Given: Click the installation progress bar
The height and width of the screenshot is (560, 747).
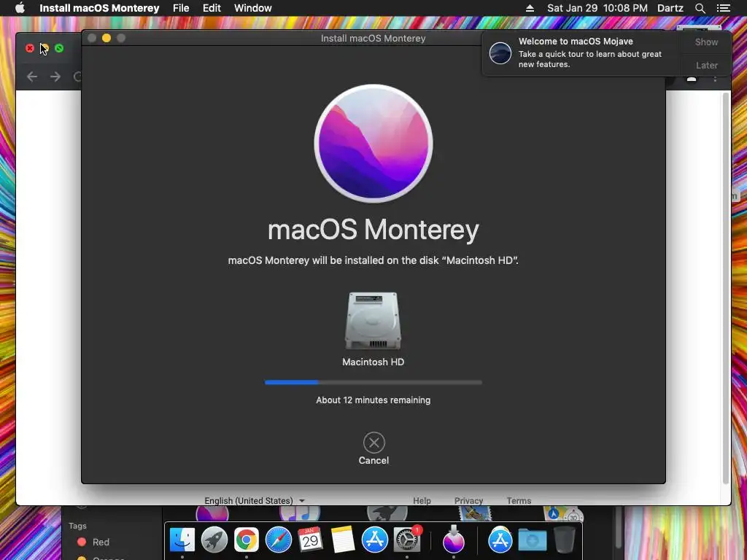Looking at the screenshot, I should point(373,382).
